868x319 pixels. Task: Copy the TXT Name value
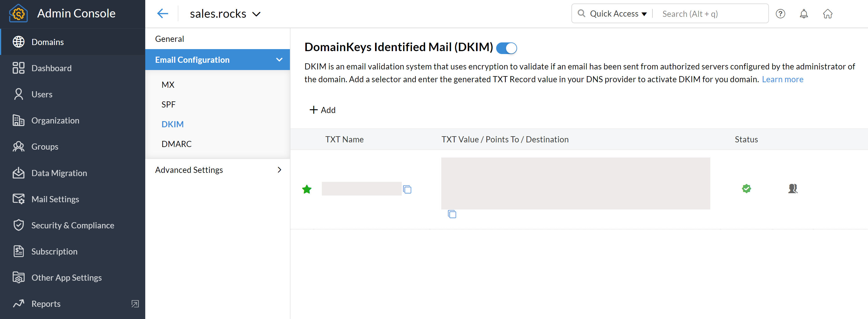point(407,189)
